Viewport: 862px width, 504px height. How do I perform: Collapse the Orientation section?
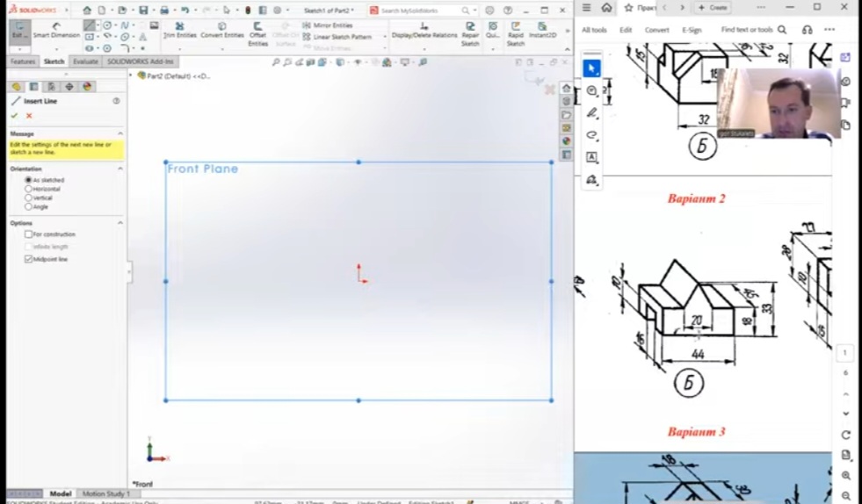(120, 169)
